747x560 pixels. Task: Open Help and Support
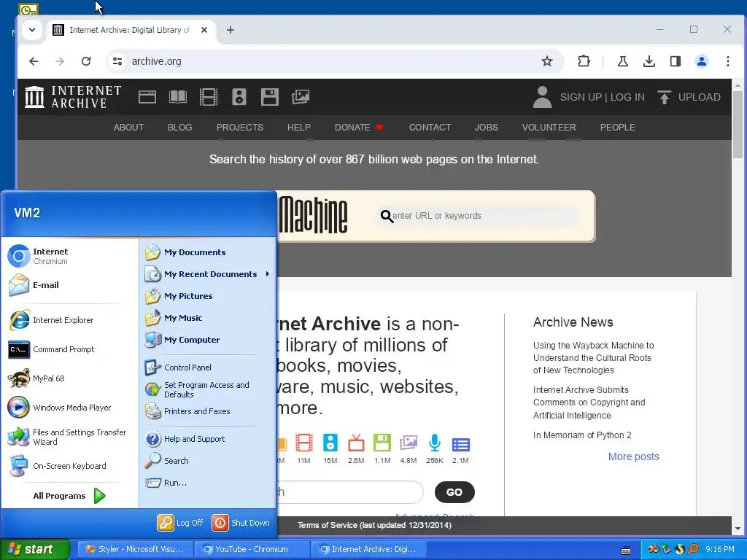(207, 438)
